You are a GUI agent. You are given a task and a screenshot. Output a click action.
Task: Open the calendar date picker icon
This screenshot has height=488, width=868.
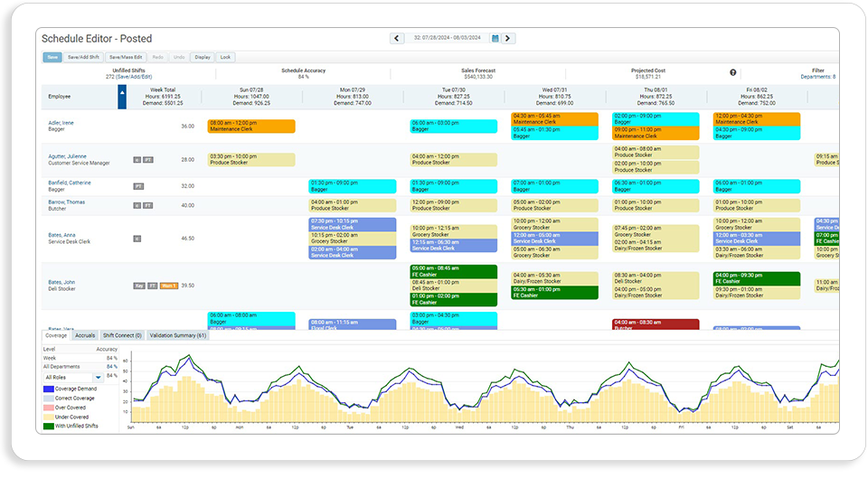point(495,38)
